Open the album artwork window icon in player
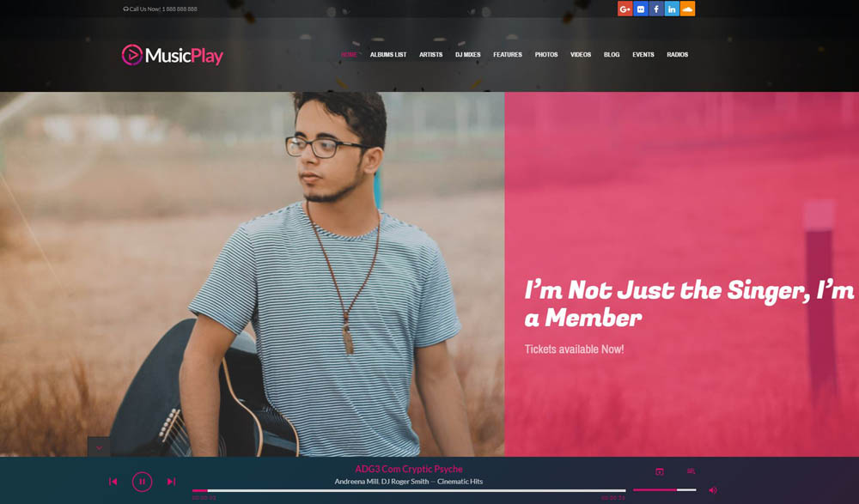 point(660,471)
